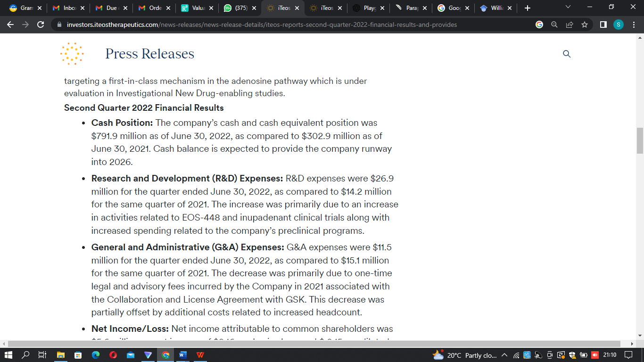
Task: Open a new browser tab
Action: (528, 8)
